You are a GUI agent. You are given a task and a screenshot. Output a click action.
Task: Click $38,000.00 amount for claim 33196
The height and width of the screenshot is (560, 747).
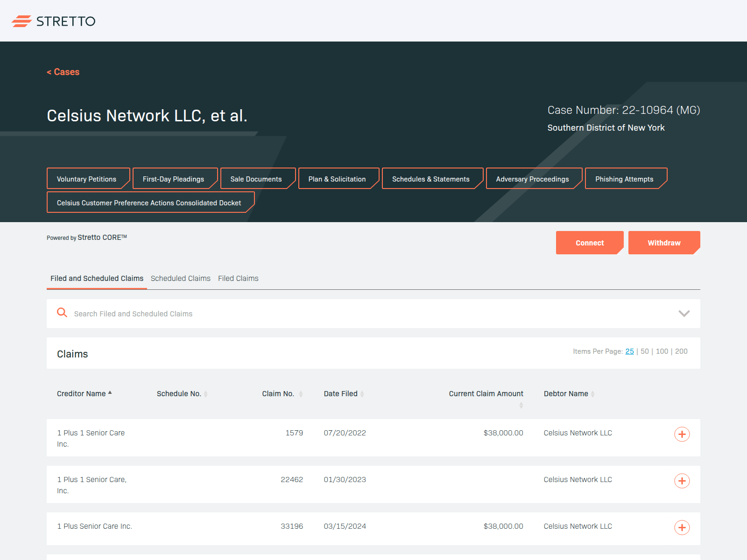pos(503,526)
